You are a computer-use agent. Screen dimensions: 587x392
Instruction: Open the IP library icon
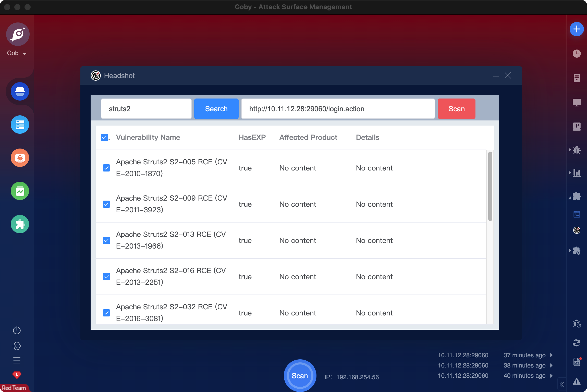577,126
